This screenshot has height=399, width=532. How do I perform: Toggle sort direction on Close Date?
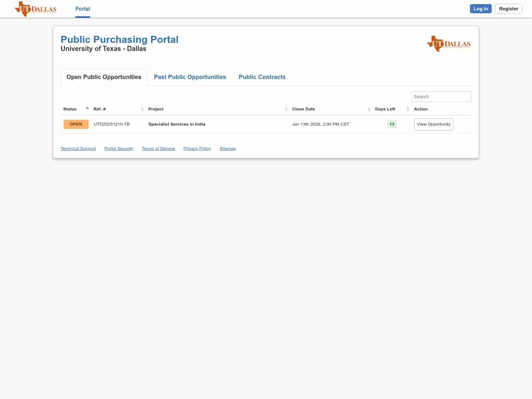tap(369, 109)
